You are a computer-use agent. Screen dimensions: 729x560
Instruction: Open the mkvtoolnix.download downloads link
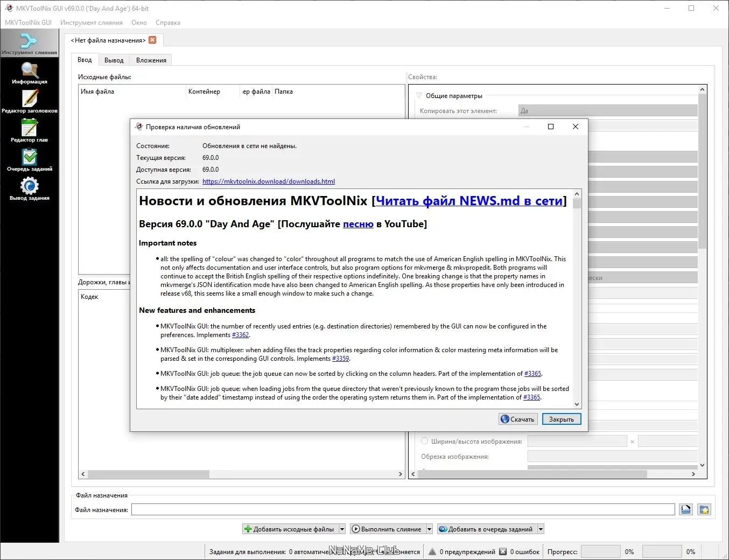tap(269, 181)
